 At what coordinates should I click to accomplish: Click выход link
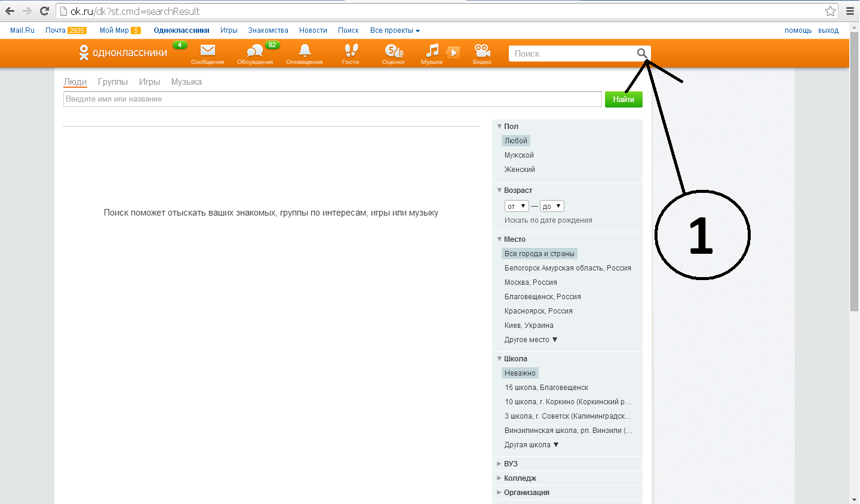click(828, 30)
